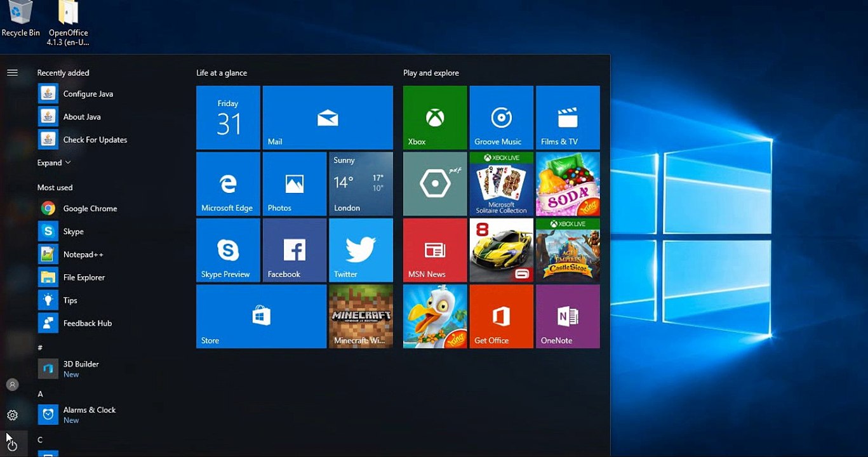Select the 'C' letter header in app list

point(40,440)
